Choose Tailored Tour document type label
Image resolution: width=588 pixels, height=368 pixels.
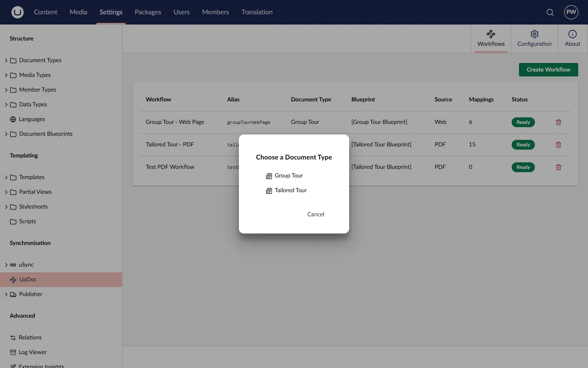291,191
